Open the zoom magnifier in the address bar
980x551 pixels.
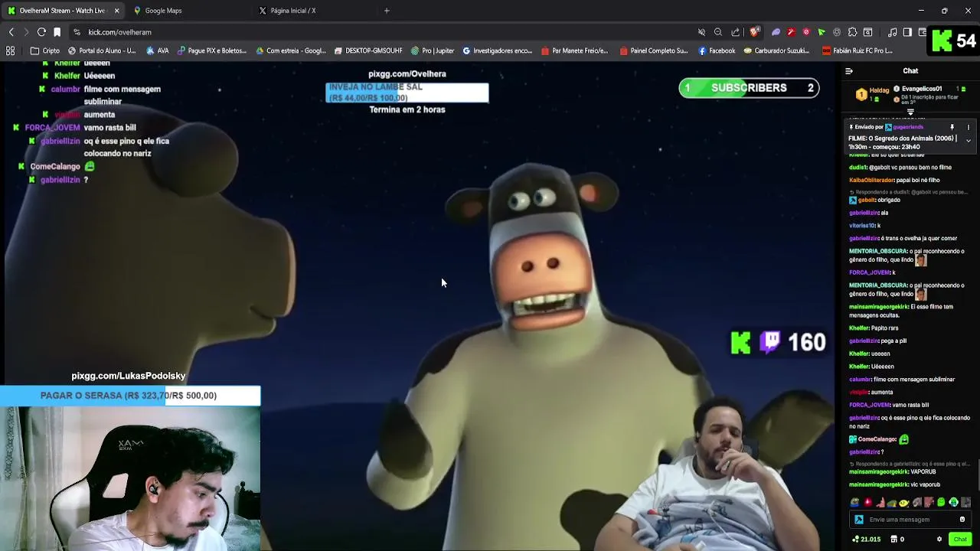pyautogui.click(x=718, y=32)
